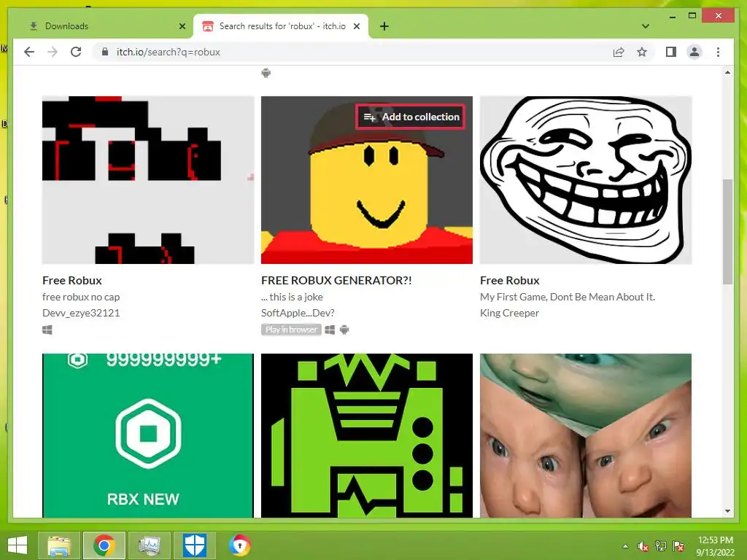Click the network tray icon
The width and height of the screenshot is (747, 560).
point(661,546)
